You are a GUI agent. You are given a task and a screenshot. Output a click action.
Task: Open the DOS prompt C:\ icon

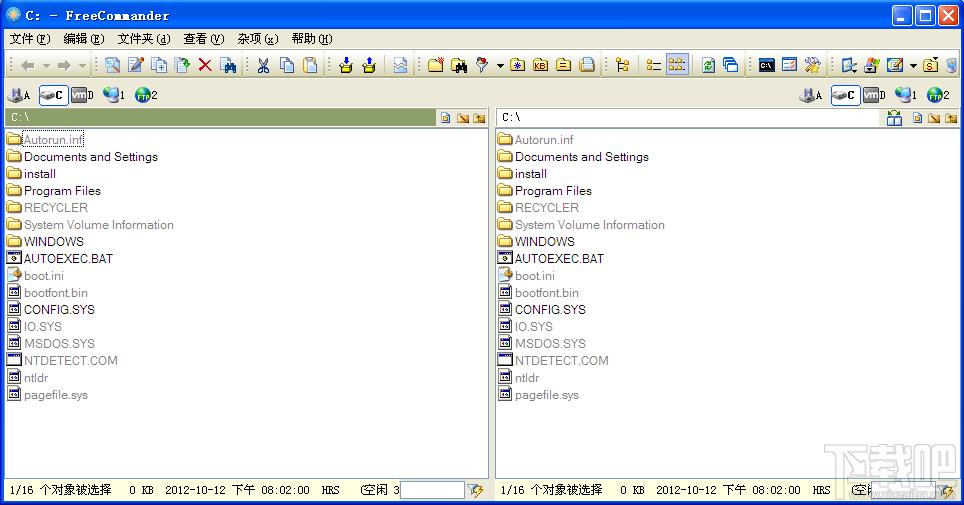pos(767,65)
